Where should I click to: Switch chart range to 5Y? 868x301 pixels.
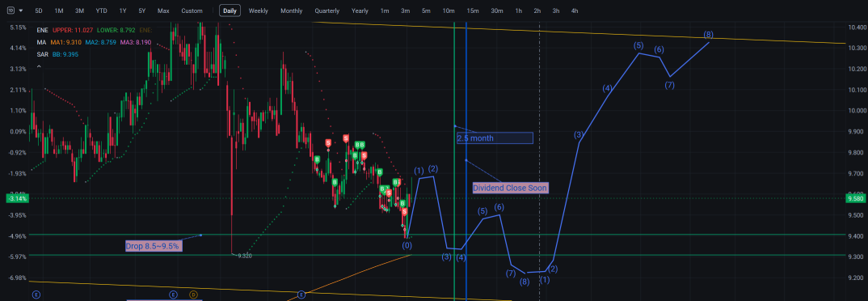142,11
